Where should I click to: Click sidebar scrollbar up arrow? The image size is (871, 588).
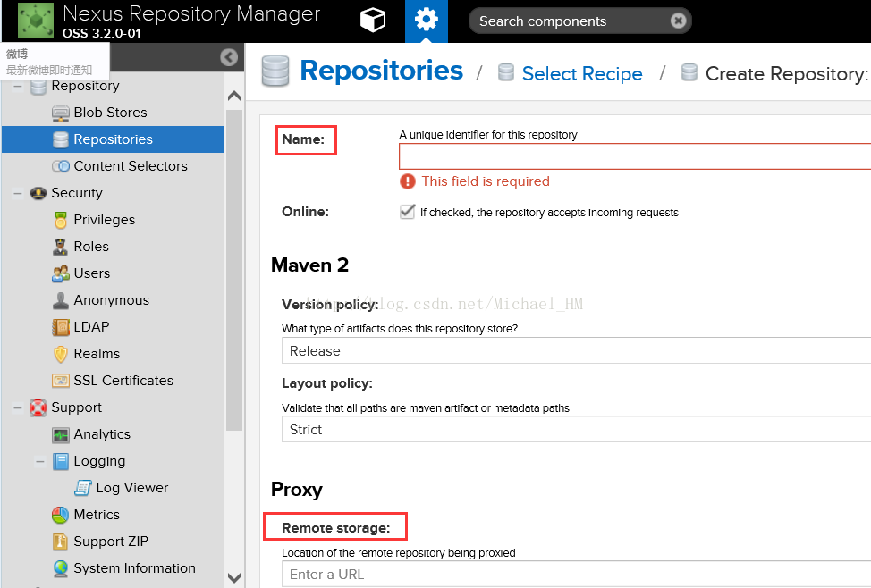pyautogui.click(x=234, y=96)
